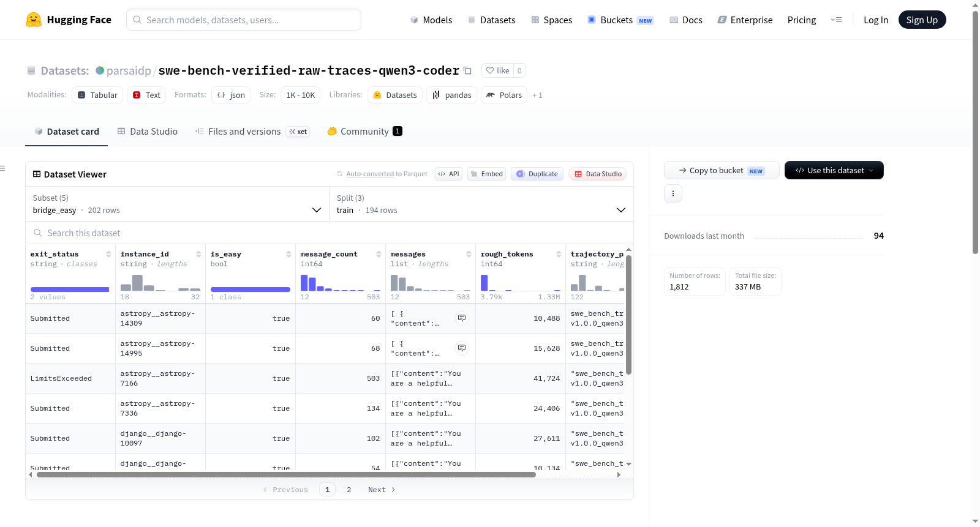Open Data Studio from viewer header button

(597, 174)
